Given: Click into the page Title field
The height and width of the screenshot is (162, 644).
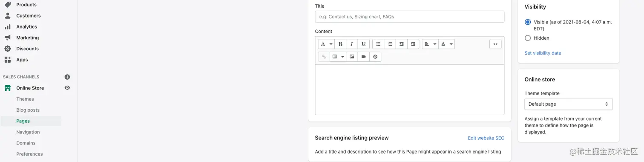Looking at the screenshot, I should (409, 17).
